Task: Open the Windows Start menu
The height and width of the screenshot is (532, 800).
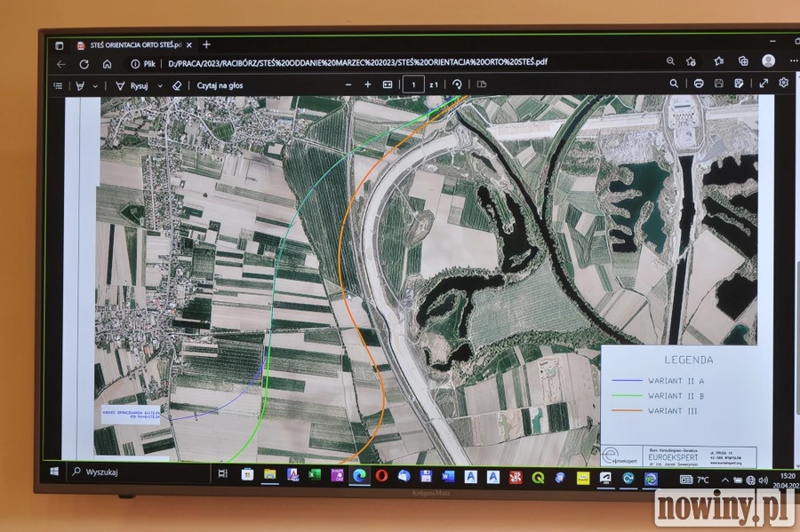Action: pos(54,472)
